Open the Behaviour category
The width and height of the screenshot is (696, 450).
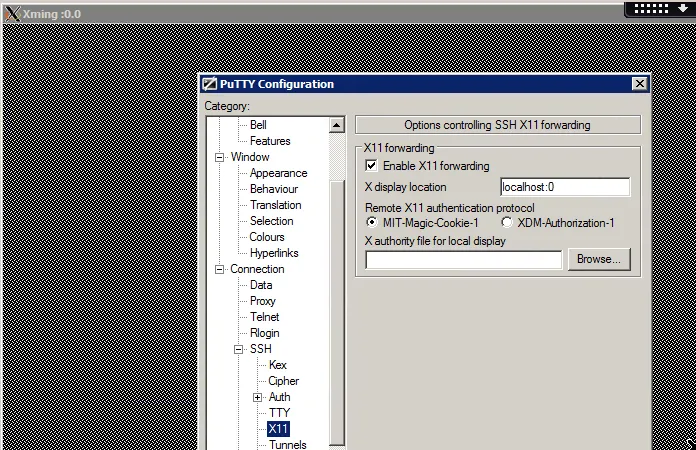274,189
